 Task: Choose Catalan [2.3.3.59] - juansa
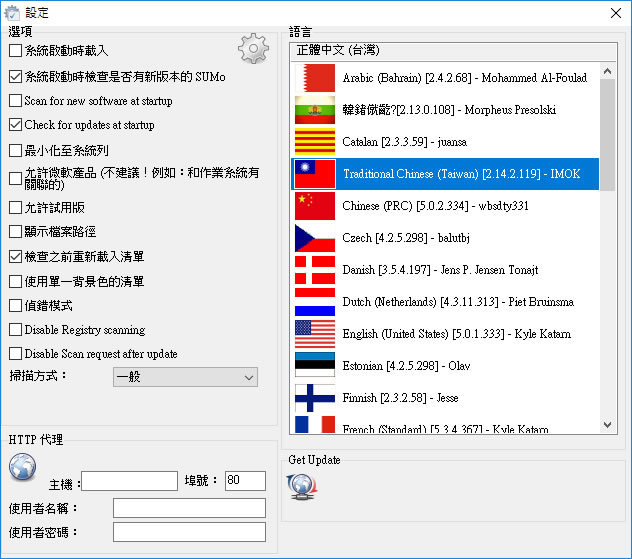(x=445, y=142)
